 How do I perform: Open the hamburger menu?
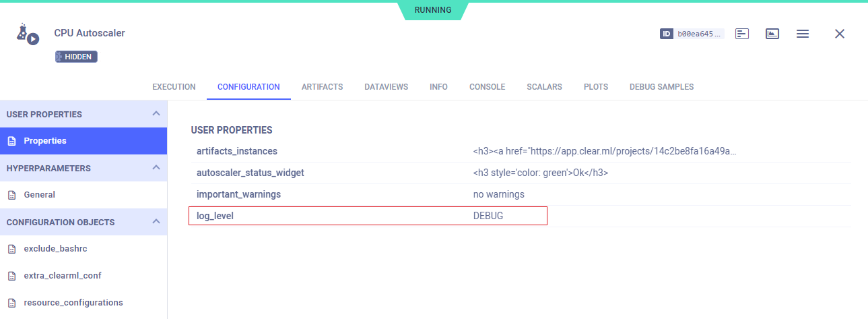coord(803,34)
